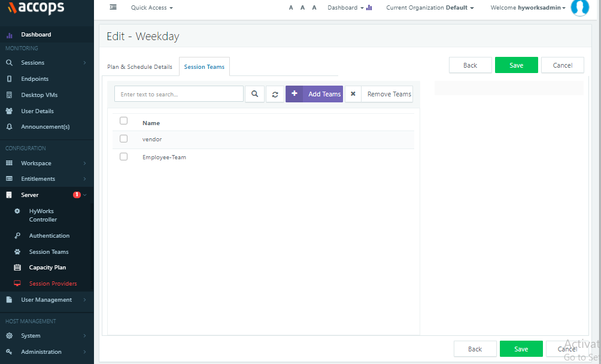The image size is (601, 364).
Task: Go to Announcement(s) bell item
Action: (45, 127)
